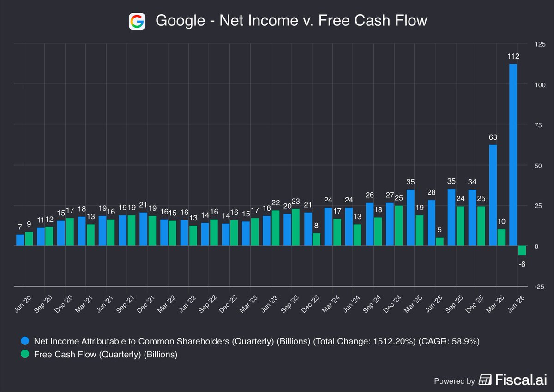Click the Google logo icon beside the title

point(137,21)
